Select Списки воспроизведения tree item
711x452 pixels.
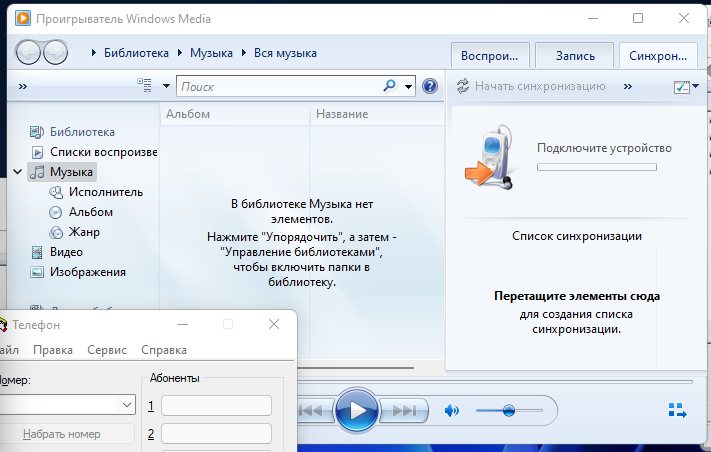[103, 152]
